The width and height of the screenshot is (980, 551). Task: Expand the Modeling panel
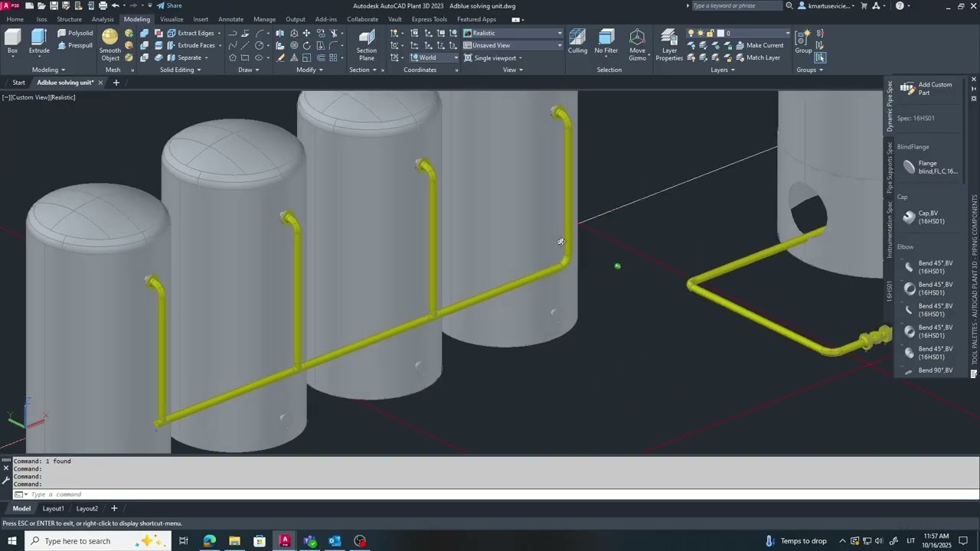[49, 70]
